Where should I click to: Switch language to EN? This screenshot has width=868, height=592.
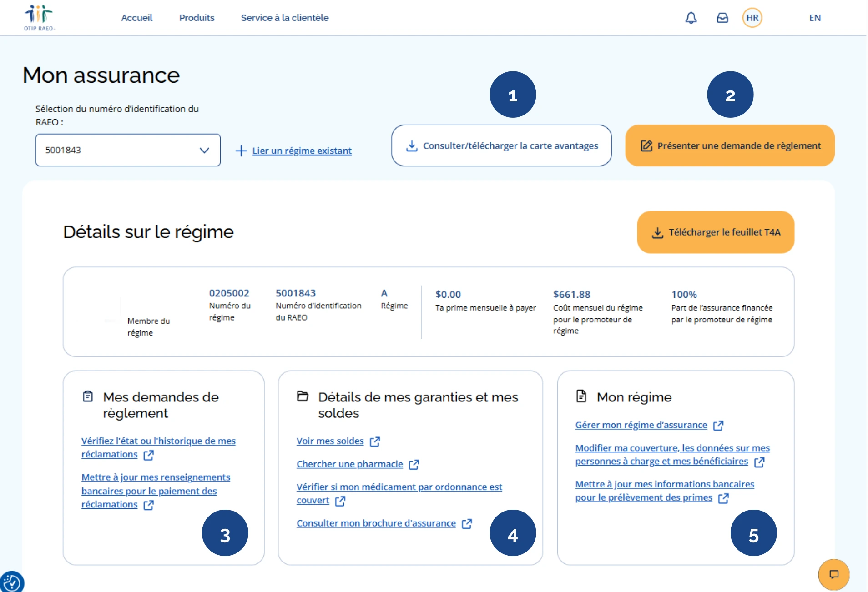pos(814,18)
